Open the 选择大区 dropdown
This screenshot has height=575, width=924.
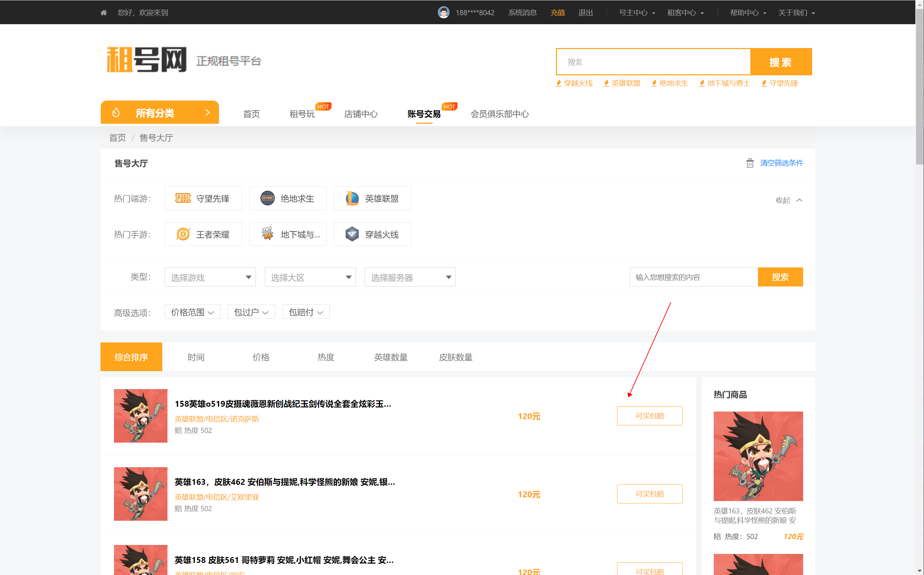click(310, 277)
